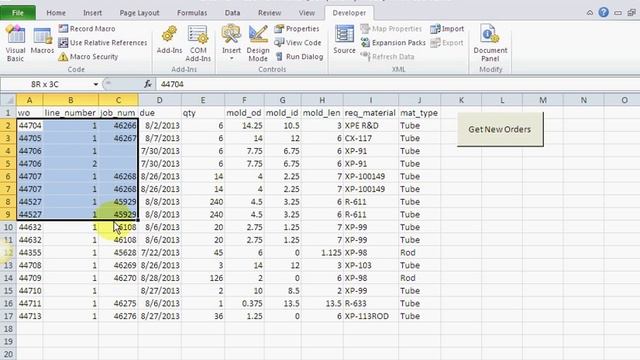Open the View tab
The image size is (640, 360).
click(307, 13)
